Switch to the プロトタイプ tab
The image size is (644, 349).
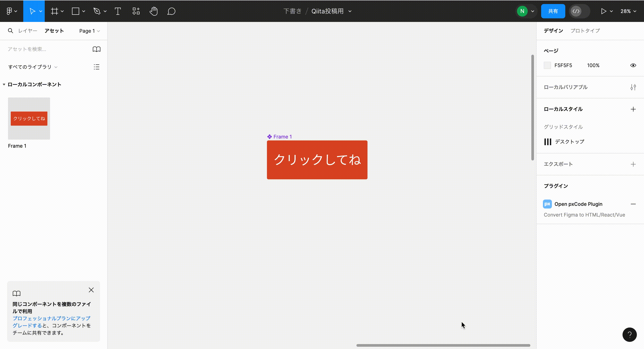pyautogui.click(x=585, y=30)
